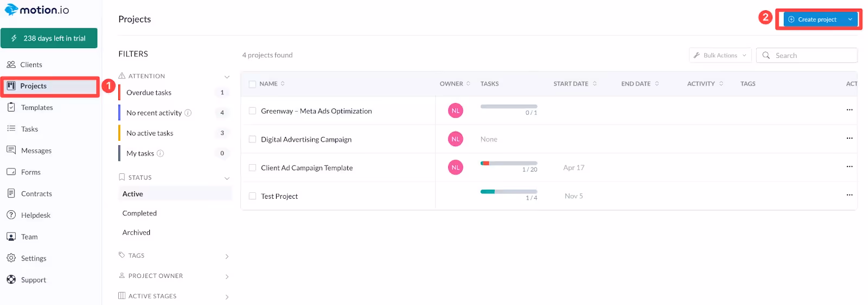The image size is (868, 305).
Task: Filter by Overdue tasks
Action: point(175,93)
